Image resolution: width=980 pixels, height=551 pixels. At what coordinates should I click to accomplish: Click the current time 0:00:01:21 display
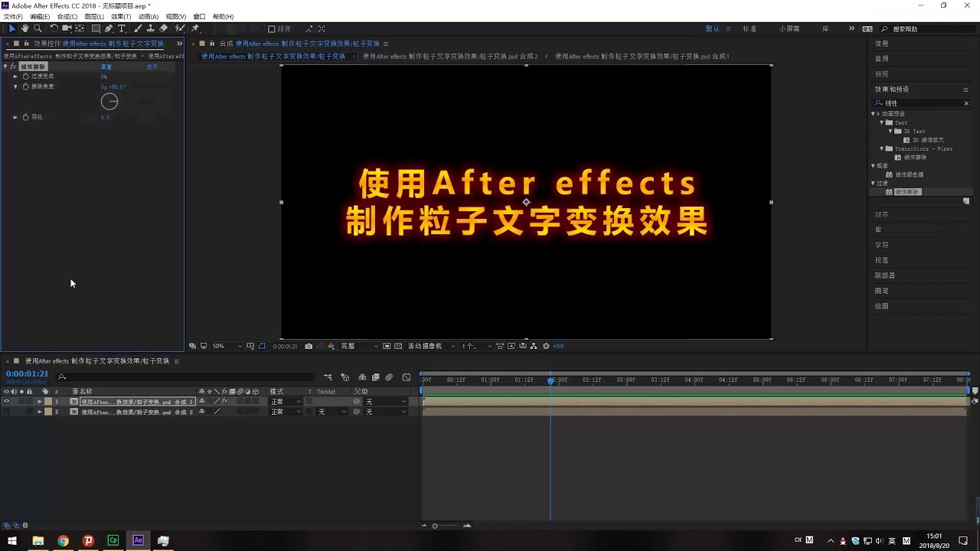click(x=28, y=373)
